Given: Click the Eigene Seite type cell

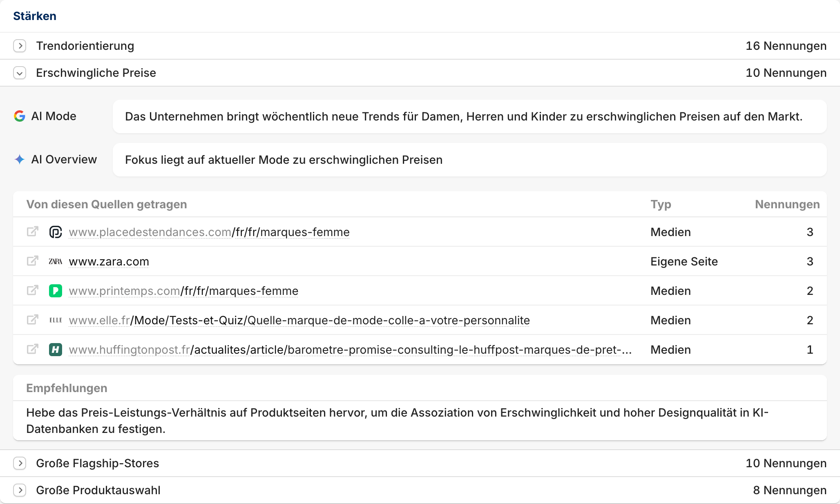Looking at the screenshot, I should pyautogui.click(x=684, y=261).
